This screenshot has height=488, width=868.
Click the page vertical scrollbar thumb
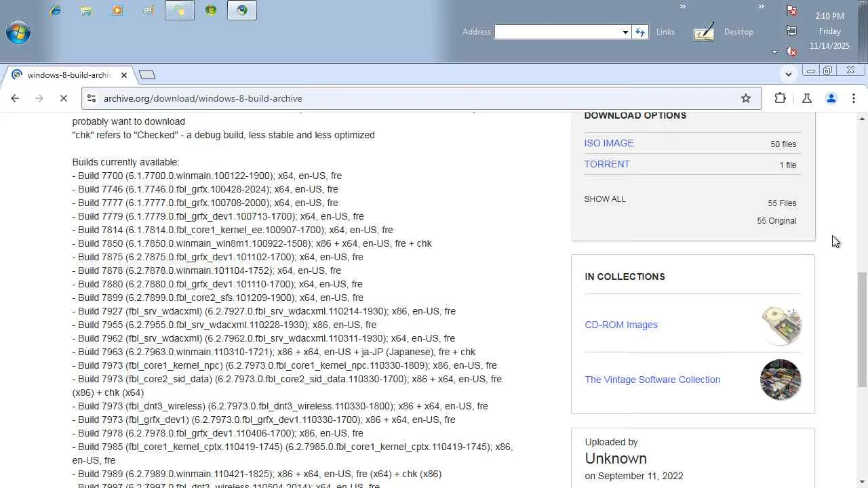click(x=862, y=329)
